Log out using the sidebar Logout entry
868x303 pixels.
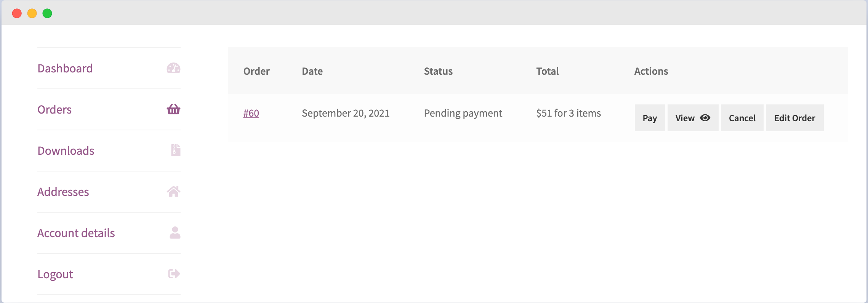55,274
